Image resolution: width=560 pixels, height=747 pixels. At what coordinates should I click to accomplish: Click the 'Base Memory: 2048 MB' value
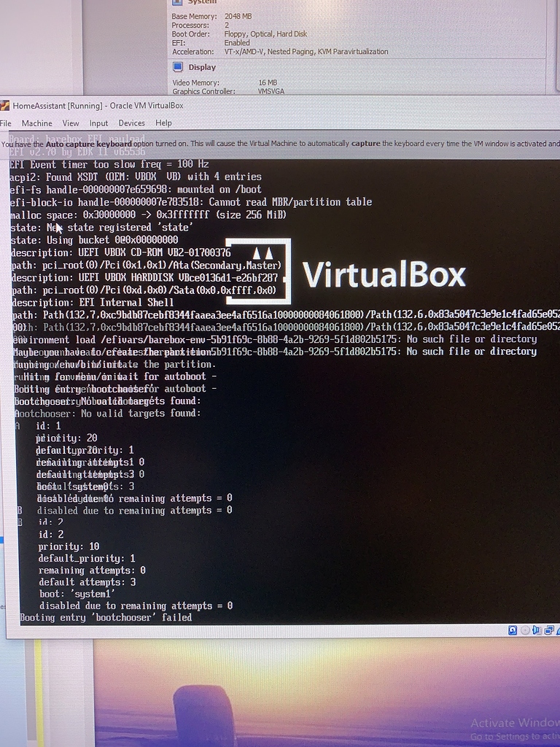click(238, 16)
